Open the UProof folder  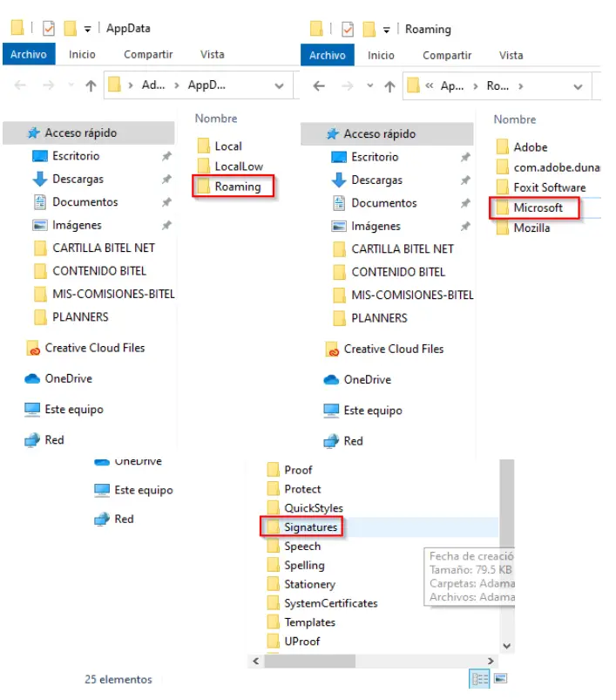(x=294, y=642)
